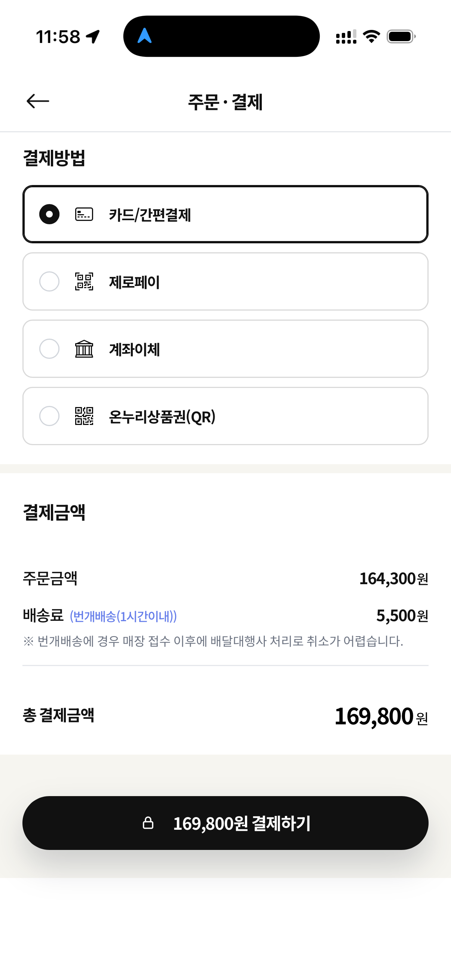The width and height of the screenshot is (451, 980).
Task: Tap the Wi-Fi status icon
Action: point(371,37)
